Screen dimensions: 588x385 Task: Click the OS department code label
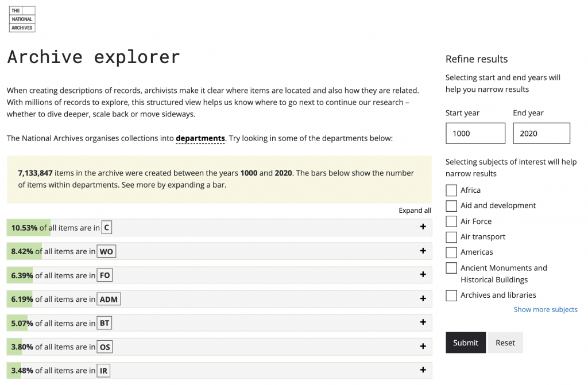pyautogui.click(x=105, y=347)
